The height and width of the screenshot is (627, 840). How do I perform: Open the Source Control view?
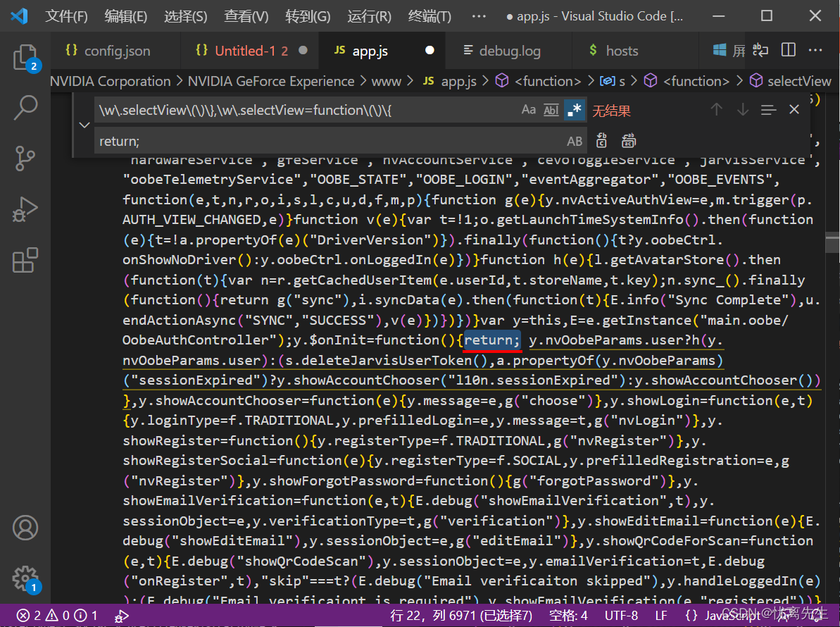25,159
